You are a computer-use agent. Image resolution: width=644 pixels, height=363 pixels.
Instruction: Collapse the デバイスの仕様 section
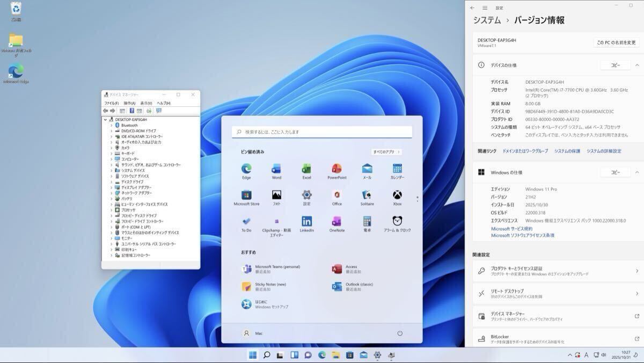(637, 65)
